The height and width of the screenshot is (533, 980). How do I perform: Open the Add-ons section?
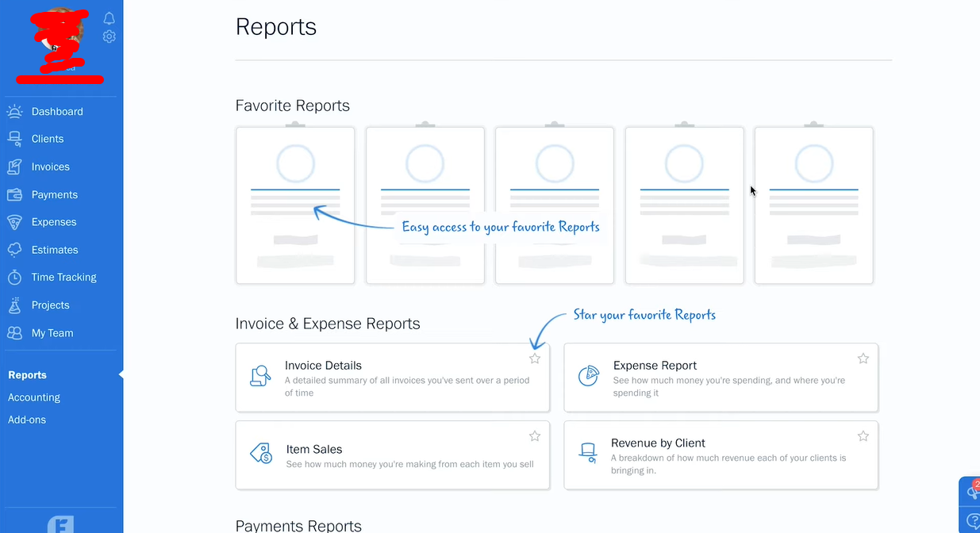[27, 420]
